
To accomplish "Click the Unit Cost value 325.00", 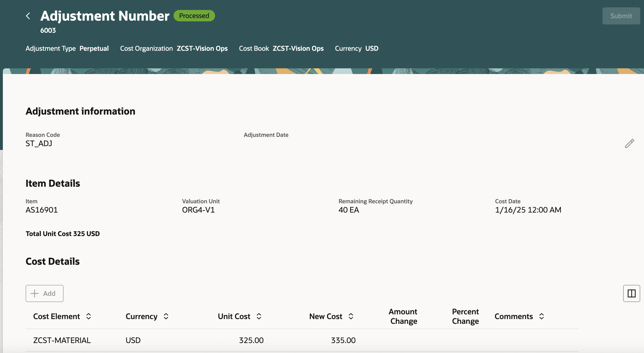I will coord(251,340).
